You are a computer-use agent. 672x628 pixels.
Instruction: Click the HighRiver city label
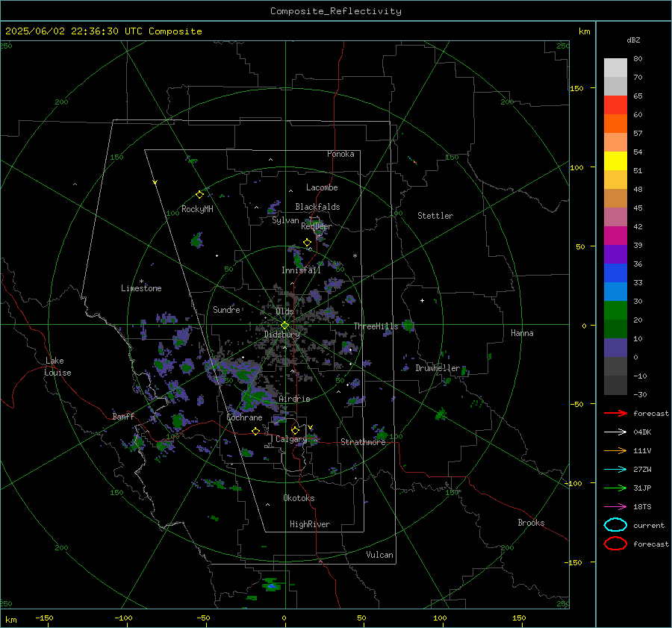pyautogui.click(x=309, y=524)
